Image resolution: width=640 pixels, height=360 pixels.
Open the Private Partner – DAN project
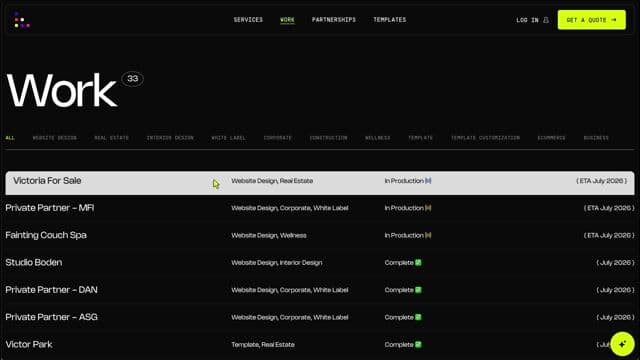click(51, 290)
